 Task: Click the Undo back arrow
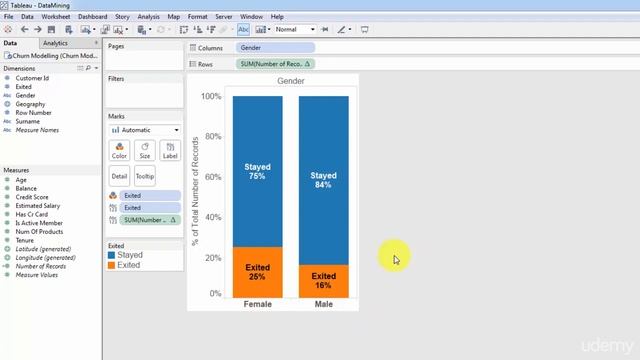pyautogui.click(x=24, y=29)
